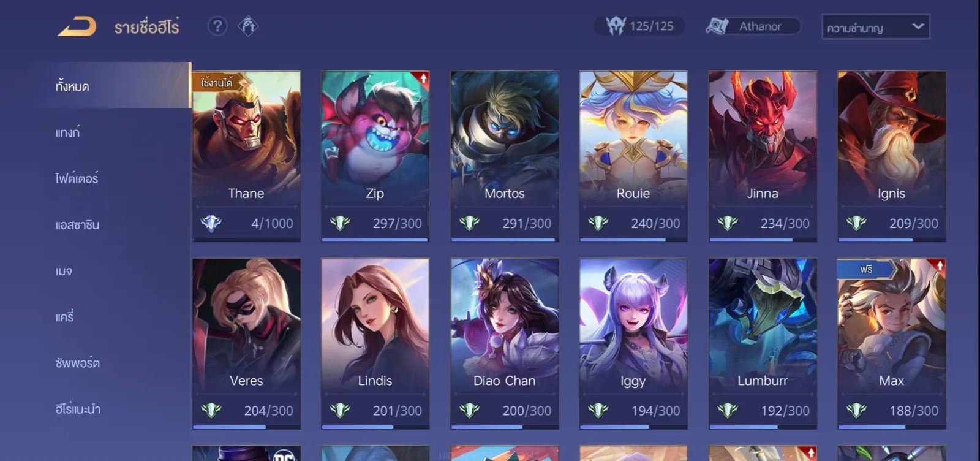Click the Athanor hero badge
This screenshot has width=980, height=461.
[x=753, y=26]
